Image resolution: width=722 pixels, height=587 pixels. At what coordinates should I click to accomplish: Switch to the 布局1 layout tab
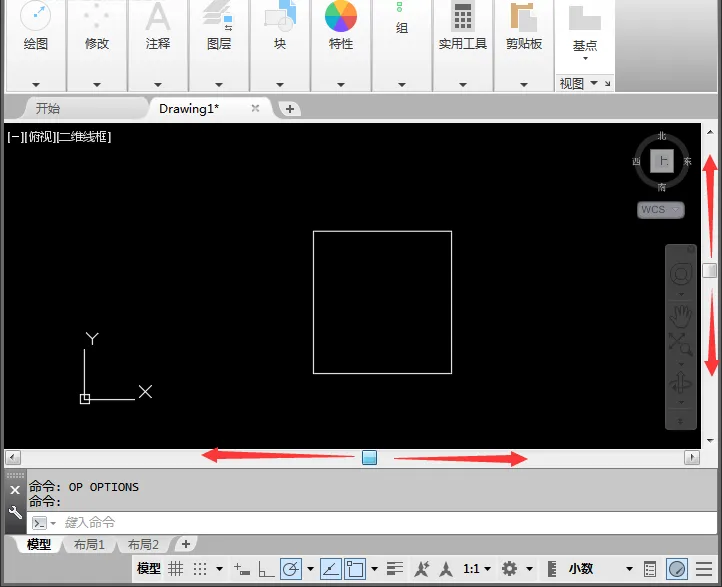89,545
